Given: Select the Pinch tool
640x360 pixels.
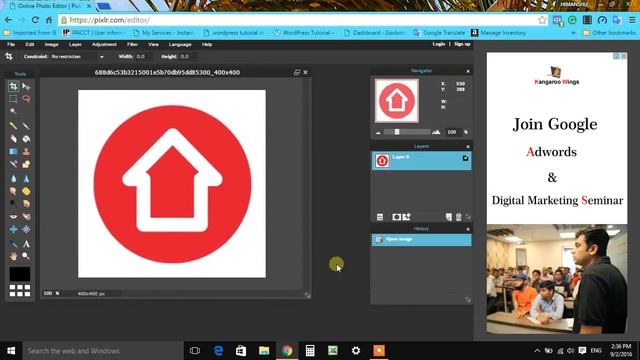Looking at the screenshot, I should pos(26,229).
